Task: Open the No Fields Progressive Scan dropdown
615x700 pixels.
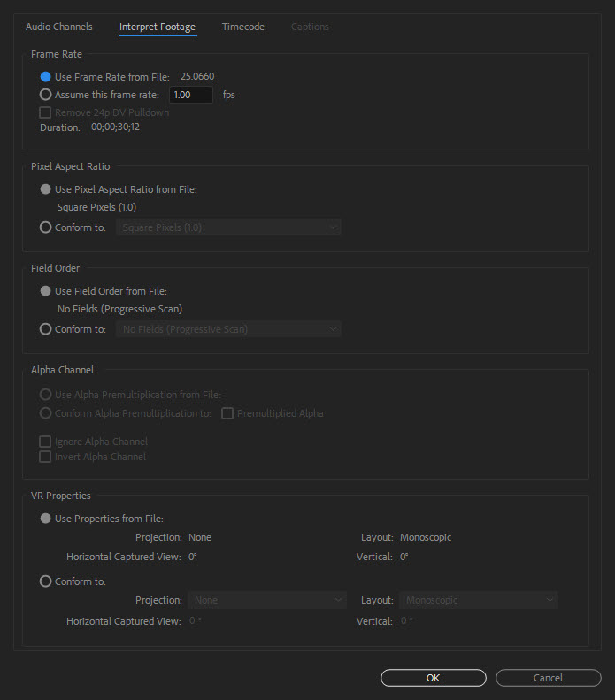Action: pos(229,329)
